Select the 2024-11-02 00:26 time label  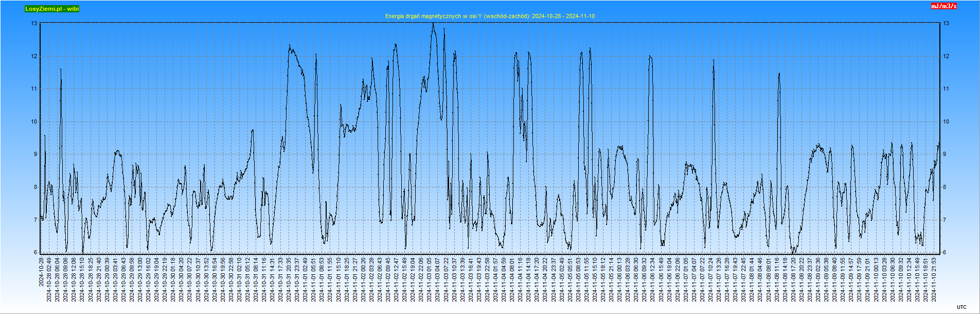click(x=364, y=280)
